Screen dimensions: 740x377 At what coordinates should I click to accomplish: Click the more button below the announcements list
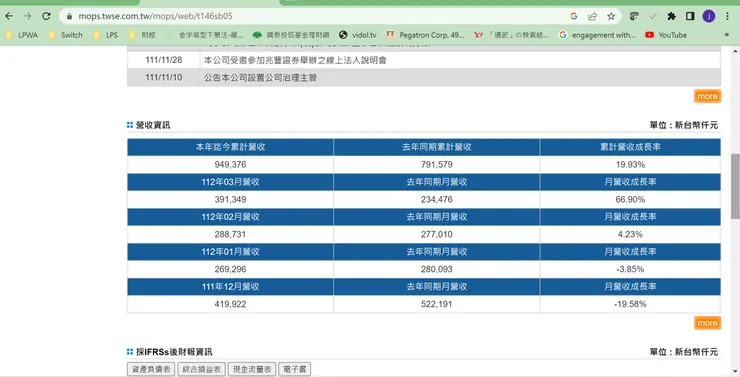[x=707, y=96]
